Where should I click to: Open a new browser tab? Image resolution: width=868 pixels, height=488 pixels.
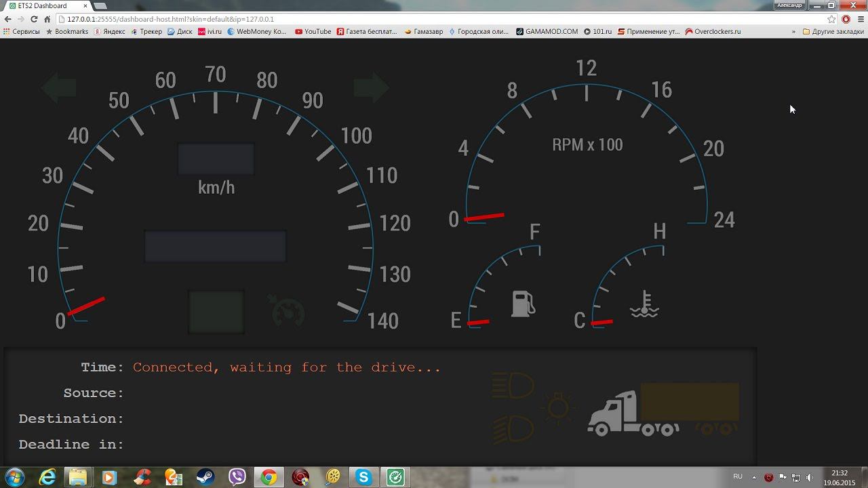[x=100, y=6]
